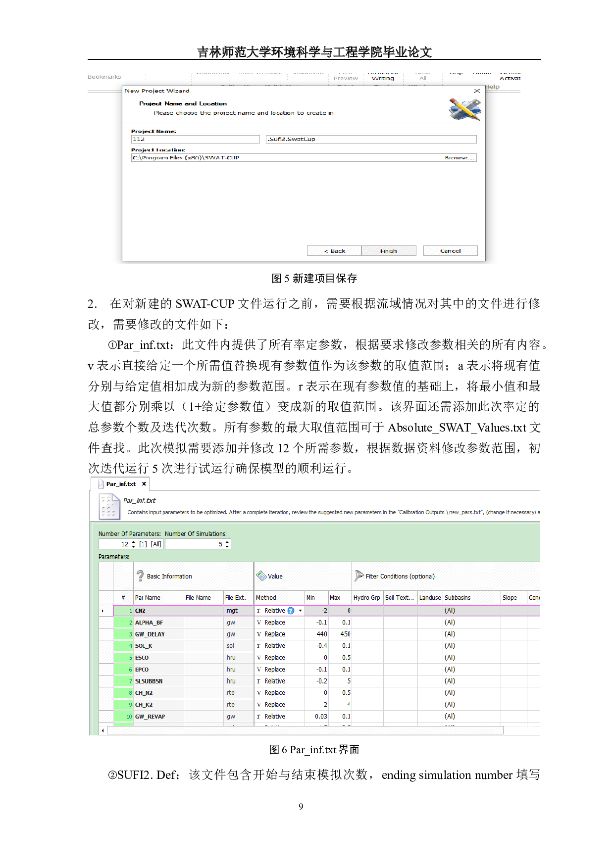Browse for the project location
Viewport: 614px width, 868px height.
pos(459,158)
